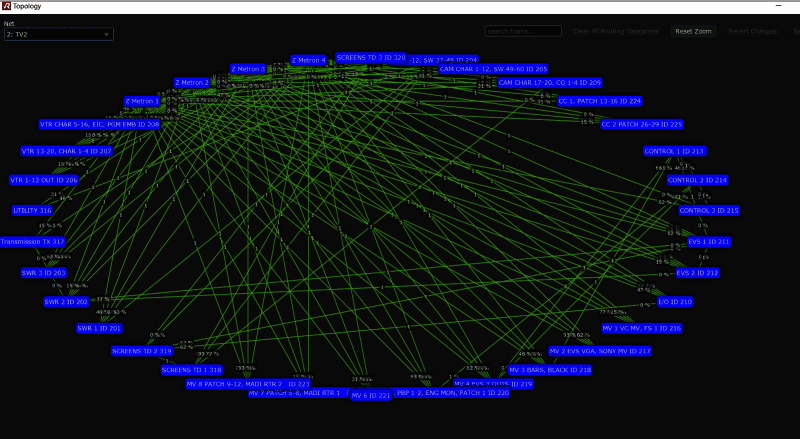Open the Net dropdown showing 2: TV2
This screenshot has height=439, width=800.
click(58, 34)
